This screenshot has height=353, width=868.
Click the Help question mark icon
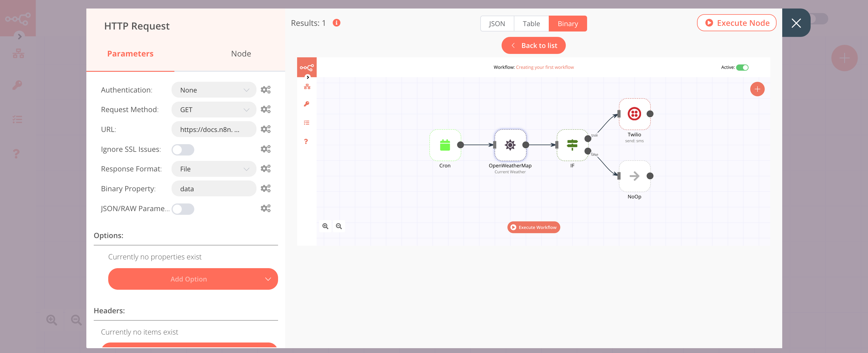click(x=306, y=141)
